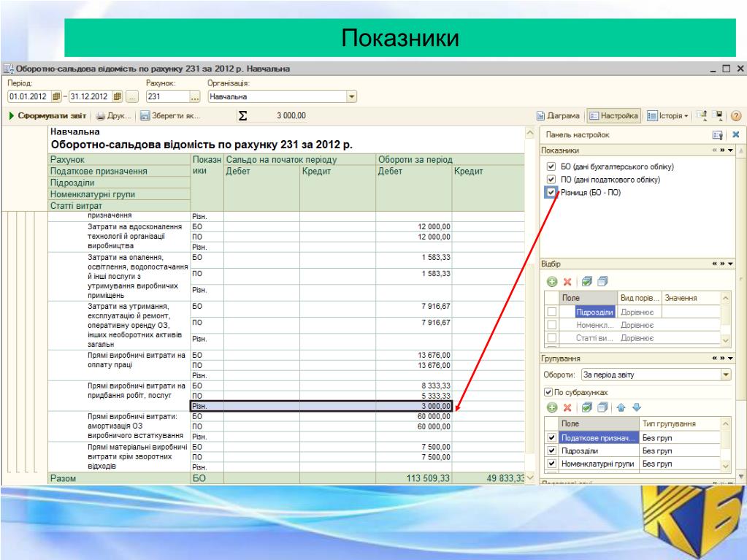This screenshot has width=747, height=560.
Task: Click Вид порів... column header
Action: pos(640,298)
